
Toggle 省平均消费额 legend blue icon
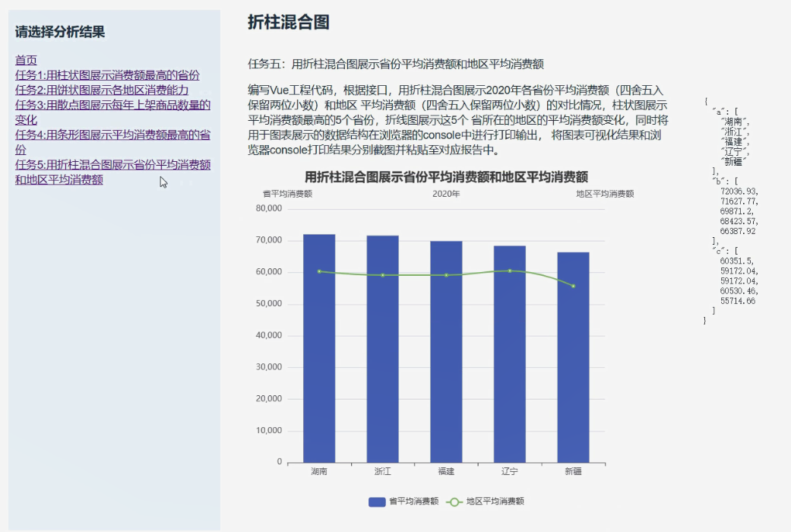(x=377, y=502)
